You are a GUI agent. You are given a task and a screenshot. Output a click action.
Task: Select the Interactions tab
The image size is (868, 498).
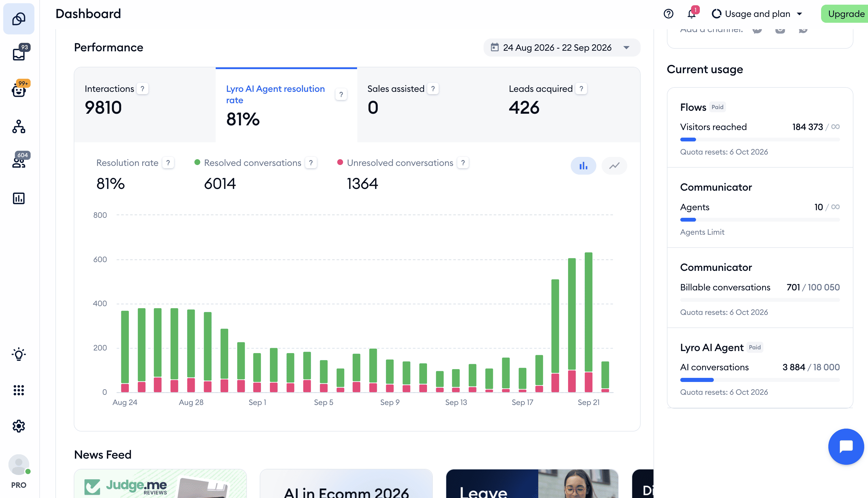145,105
